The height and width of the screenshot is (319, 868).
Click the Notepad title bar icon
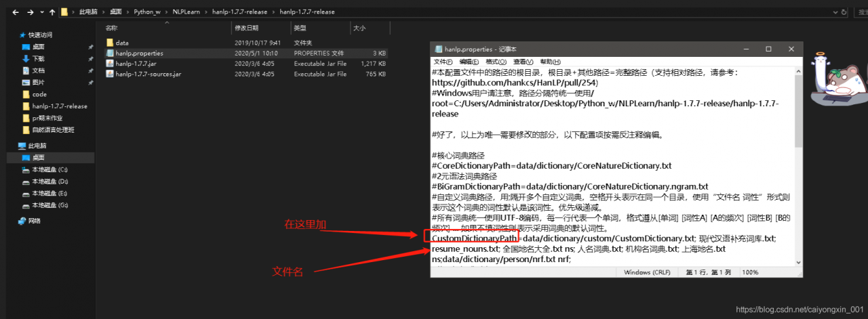(x=438, y=49)
